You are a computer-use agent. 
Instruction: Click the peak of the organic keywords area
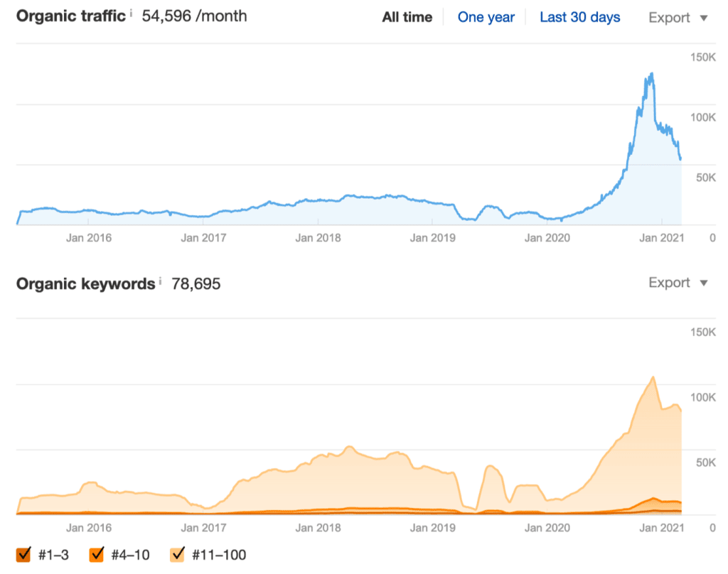coord(653,377)
